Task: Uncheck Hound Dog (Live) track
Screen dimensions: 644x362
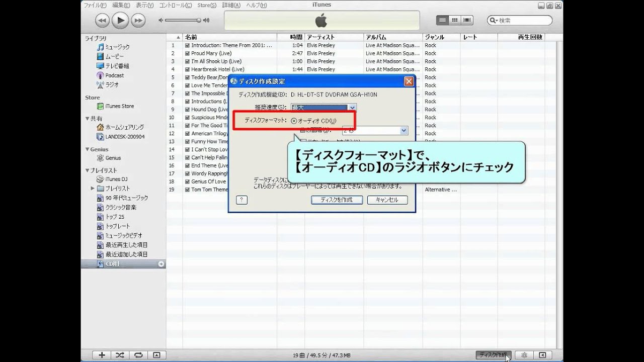Action: coord(187,110)
